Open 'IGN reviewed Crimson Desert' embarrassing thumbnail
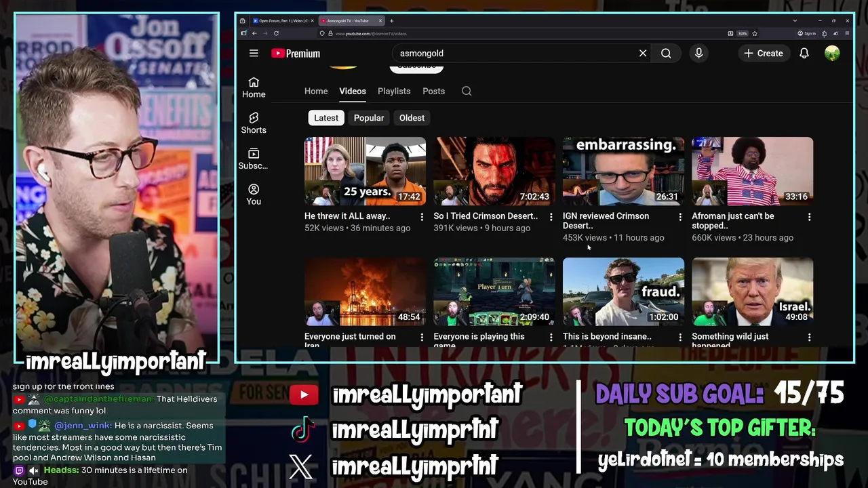The image size is (868, 488). (623, 171)
